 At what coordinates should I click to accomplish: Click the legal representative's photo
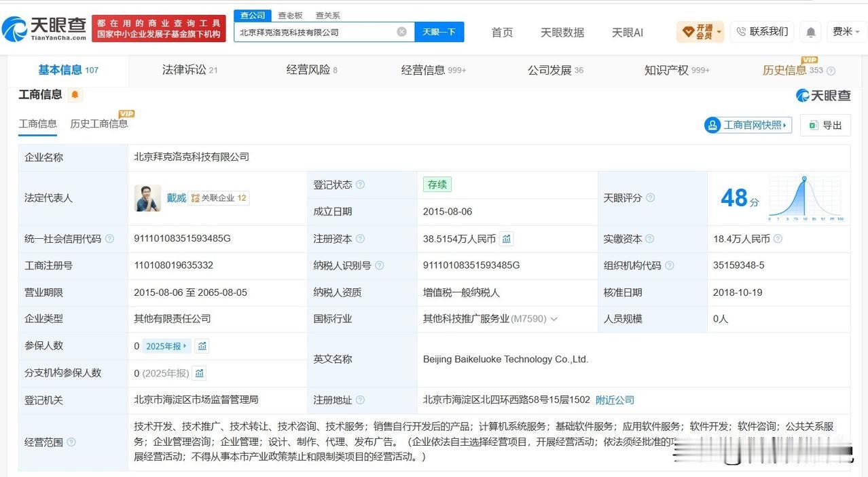click(x=147, y=198)
